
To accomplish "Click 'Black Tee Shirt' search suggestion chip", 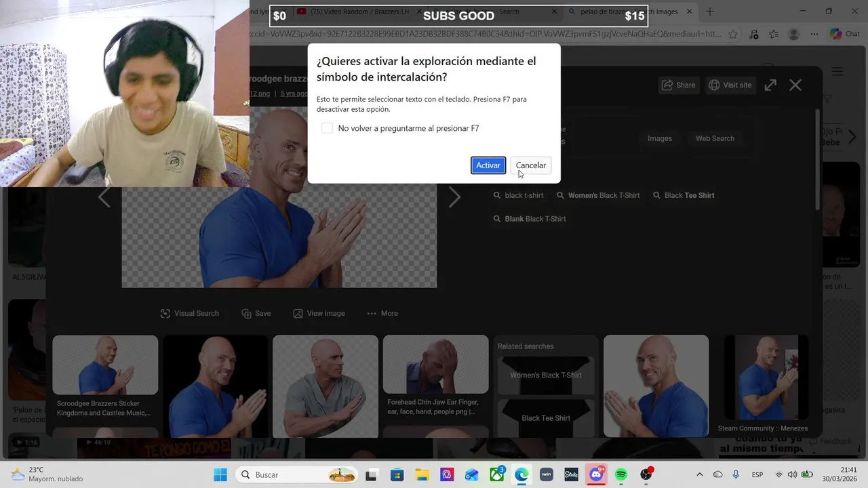I will pos(684,195).
